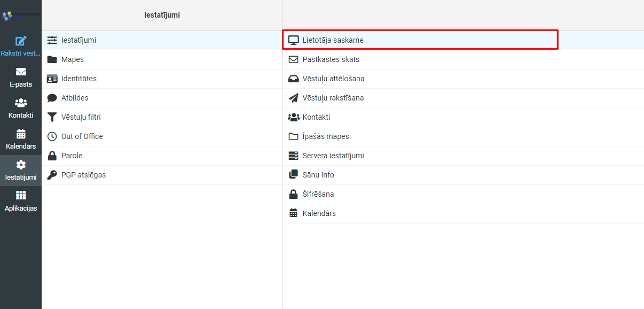The image size is (644, 309).
Task: Open the Identitātes section
Action: [x=78, y=79]
